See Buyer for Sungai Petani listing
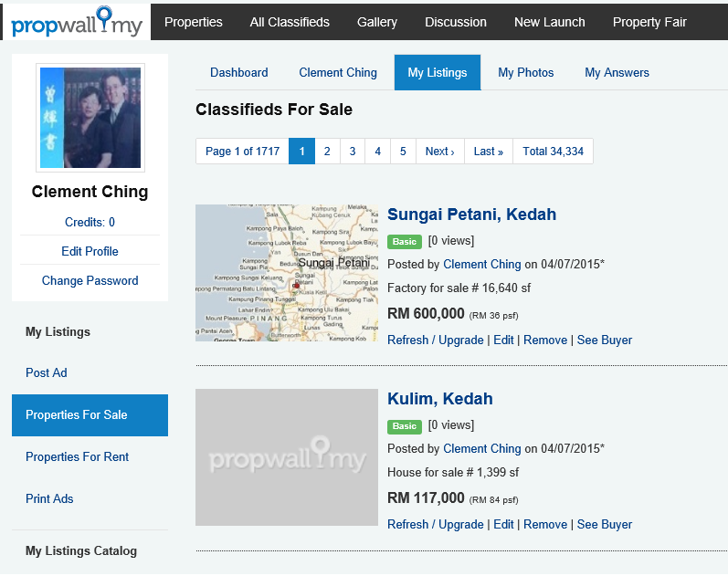The width and height of the screenshot is (728, 576). (x=605, y=340)
